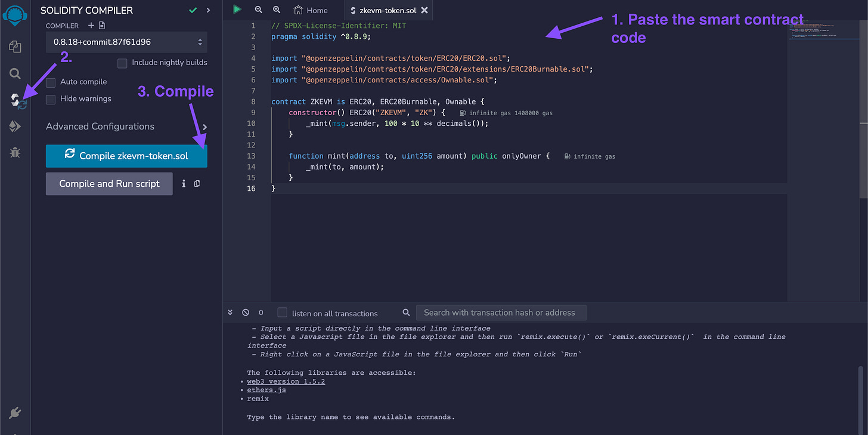
Task: Open web3 version 1.5.2 link
Action: pos(286,381)
